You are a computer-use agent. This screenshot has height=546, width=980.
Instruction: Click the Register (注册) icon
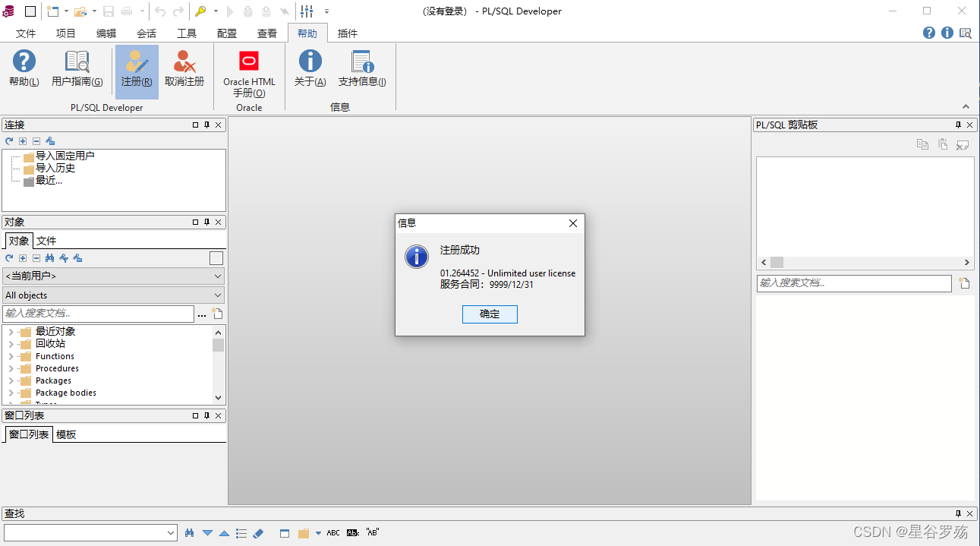137,61
